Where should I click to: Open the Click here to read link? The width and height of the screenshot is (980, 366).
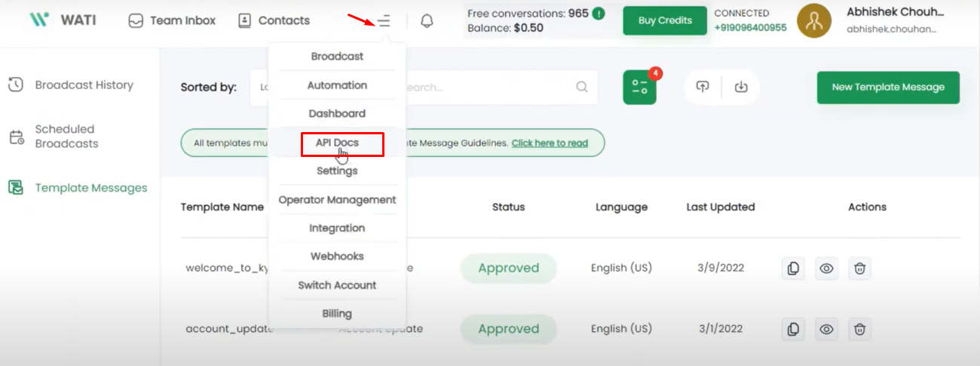click(x=550, y=143)
